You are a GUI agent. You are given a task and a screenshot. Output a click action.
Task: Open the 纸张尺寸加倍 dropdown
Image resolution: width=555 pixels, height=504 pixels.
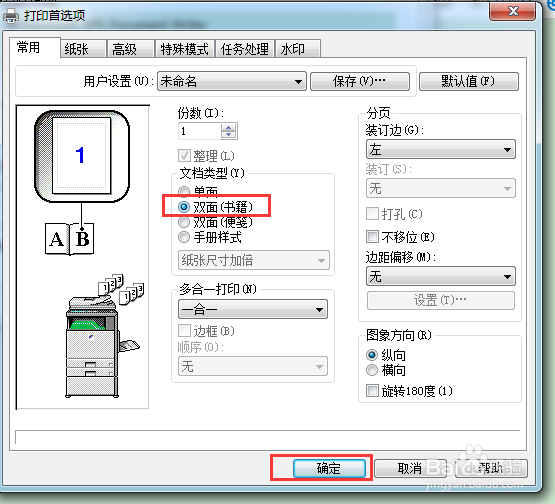[x=254, y=260]
